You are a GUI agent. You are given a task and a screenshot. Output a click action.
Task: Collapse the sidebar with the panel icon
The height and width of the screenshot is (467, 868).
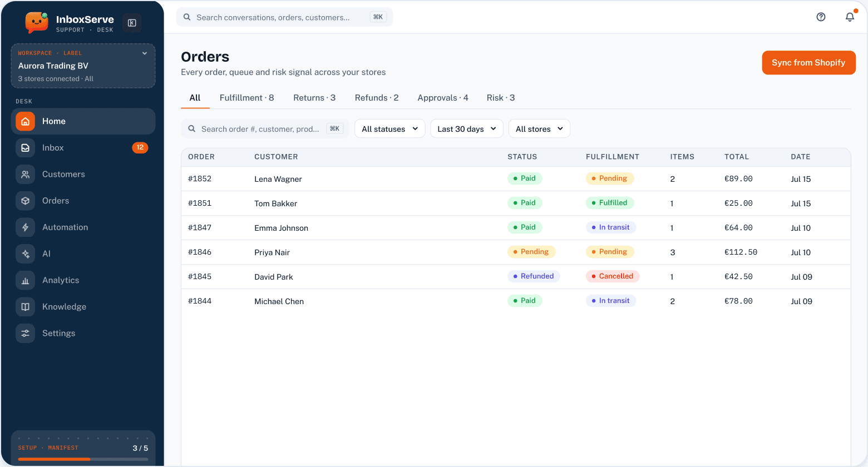(x=132, y=23)
